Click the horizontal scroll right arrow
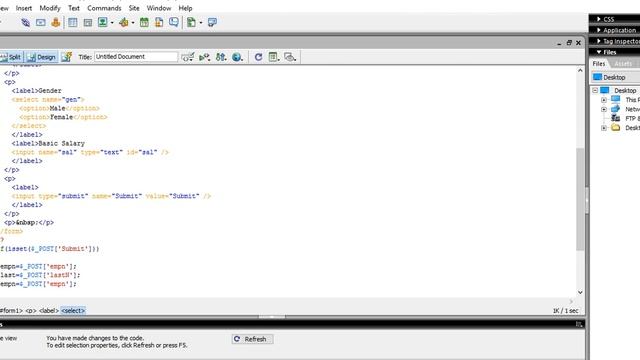Viewport: 640px width, 360px height. coord(571,302)
